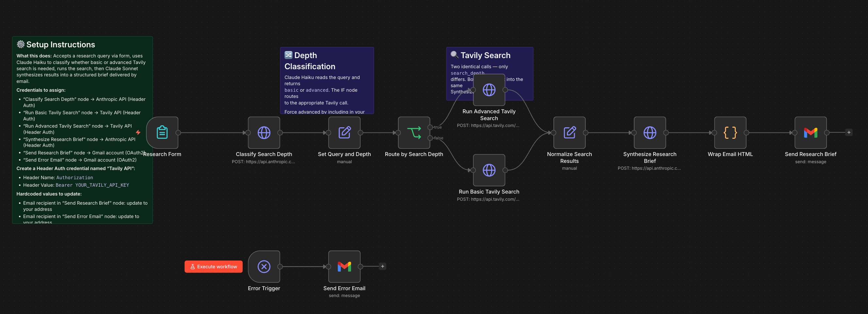Click the Setup Instructions gear icon
Viewport: 868px width, 314px height.
[21, 44]
